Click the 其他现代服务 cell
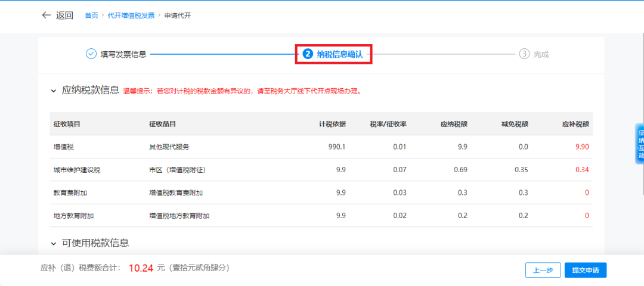 coord(169,147)
